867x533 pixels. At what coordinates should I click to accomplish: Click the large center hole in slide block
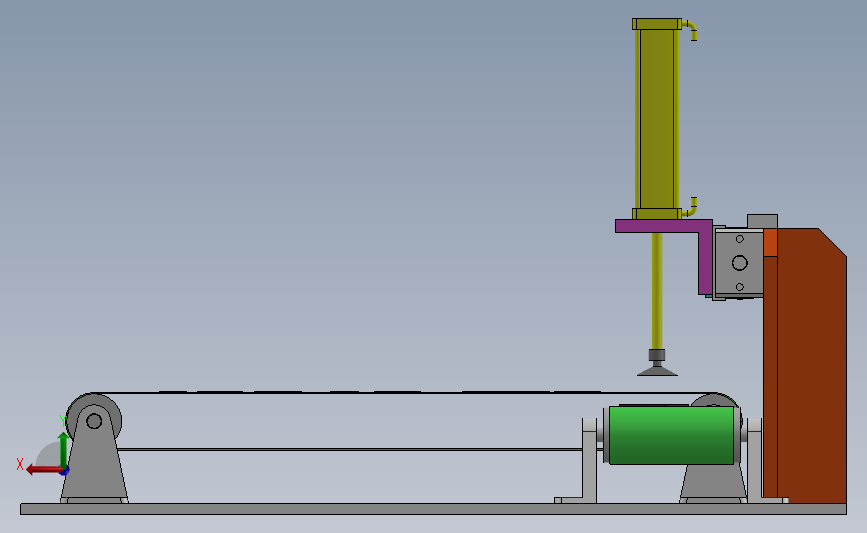(740, 263)
